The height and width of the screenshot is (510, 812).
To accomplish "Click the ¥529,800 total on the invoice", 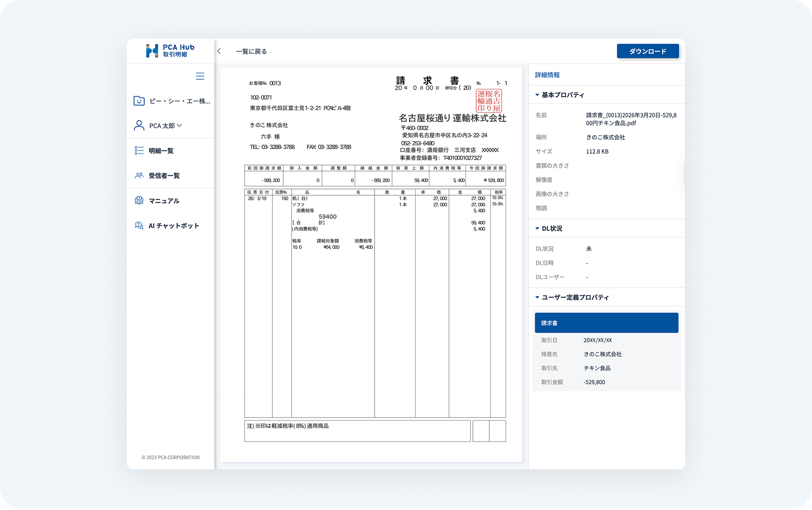I will 493,180.
